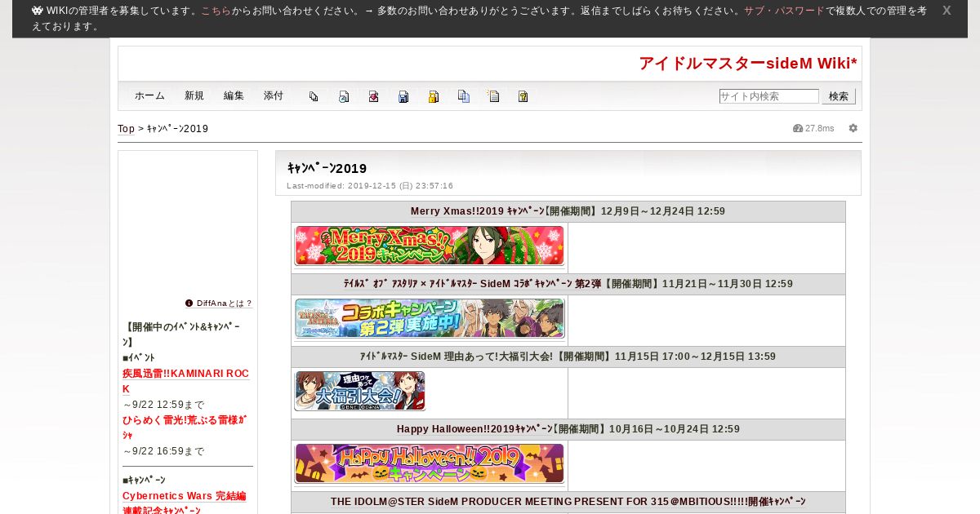980x514 pixels.
Task: Open the 新規 menu item
Action: pyautogui.click(x=194, y=95)
